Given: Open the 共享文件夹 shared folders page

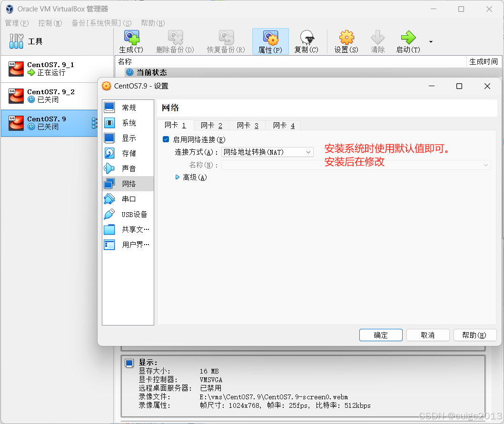Looking at the screenshot, I should click(x=128, y=229).
